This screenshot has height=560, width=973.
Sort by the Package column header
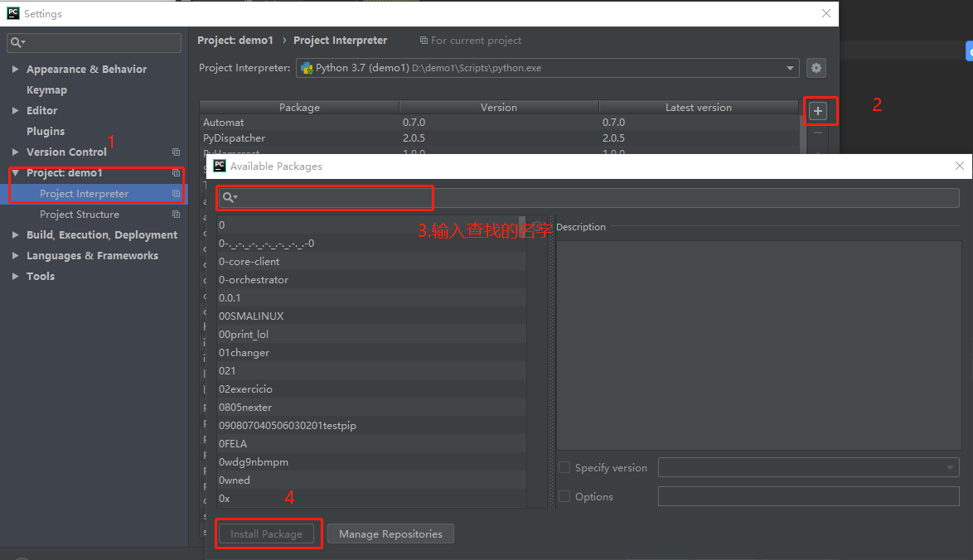point(299,108)
